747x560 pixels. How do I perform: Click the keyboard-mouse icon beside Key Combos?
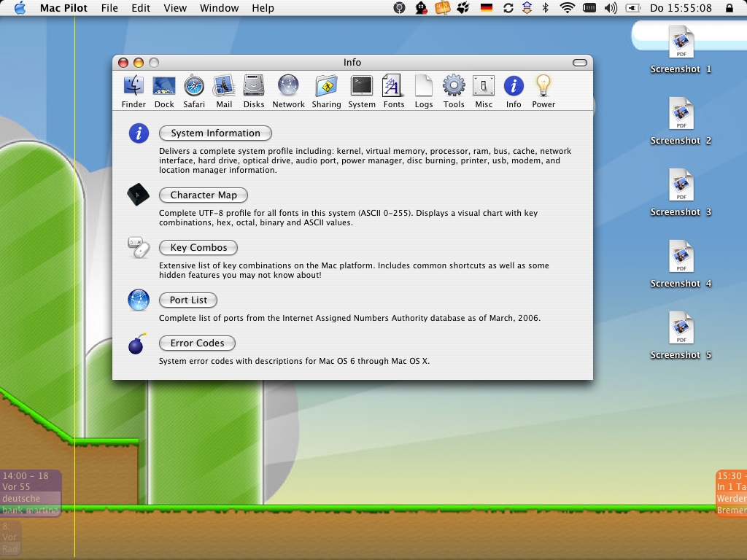(139, 248)
